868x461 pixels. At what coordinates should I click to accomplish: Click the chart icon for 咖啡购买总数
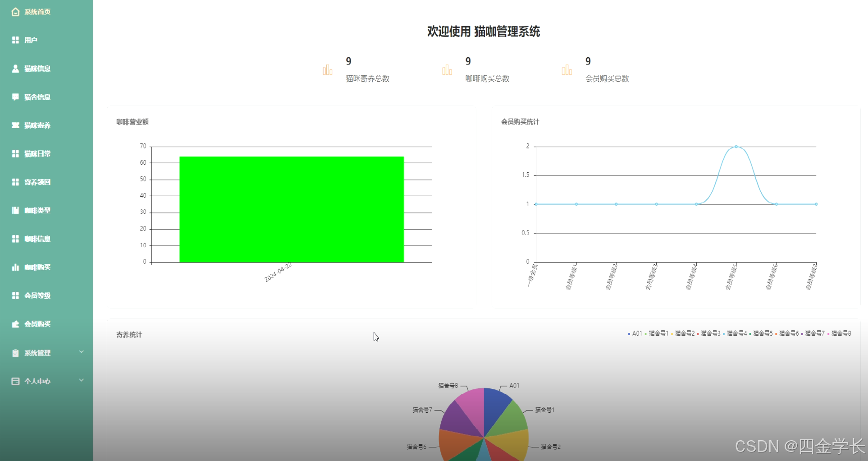click(447, 70)
